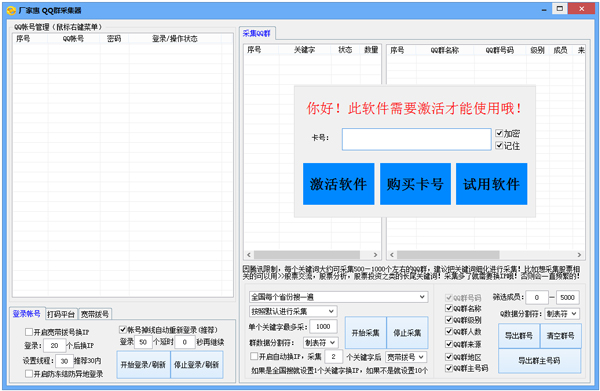Click the keywords count field after 采集

[x=333, y=357]
